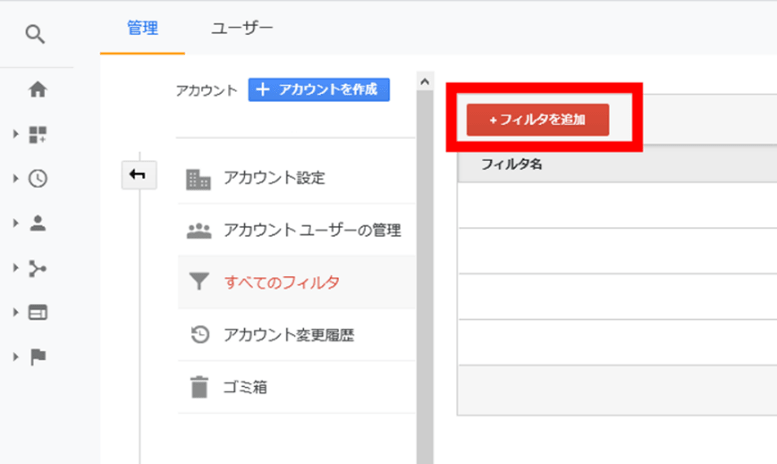Click the people icon for user management
The width and height of the screenshot is (777, 464).
point(199,231)
